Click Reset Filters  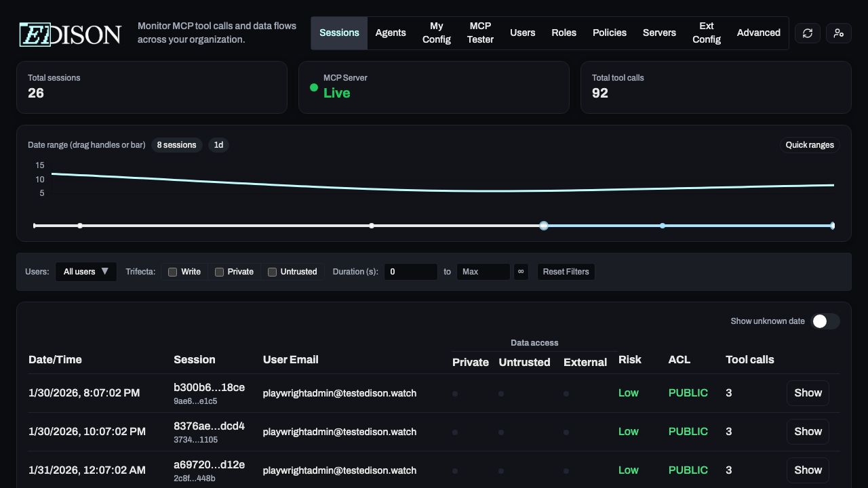[566, 271]
